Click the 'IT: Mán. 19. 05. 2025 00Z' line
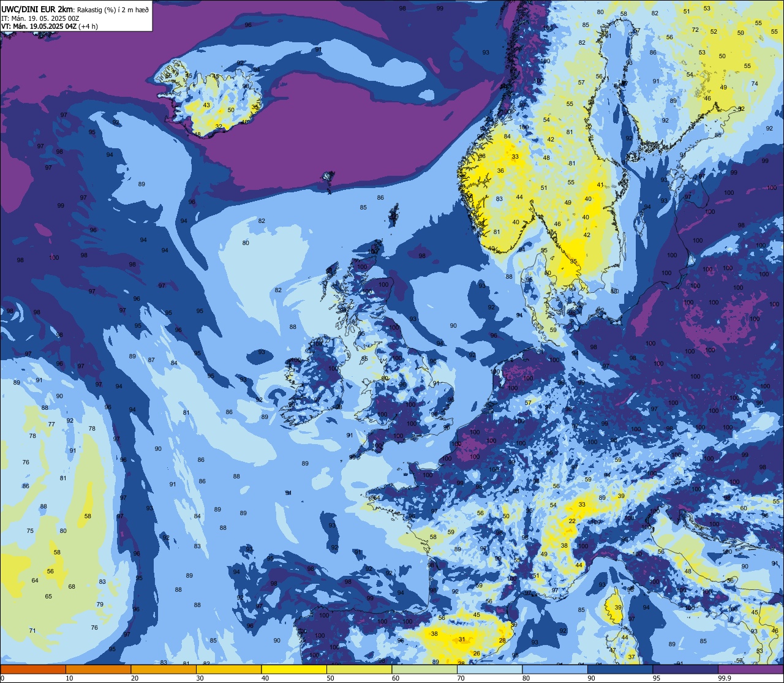This screenshot has height=683, width=784. [x=40, y=18]
